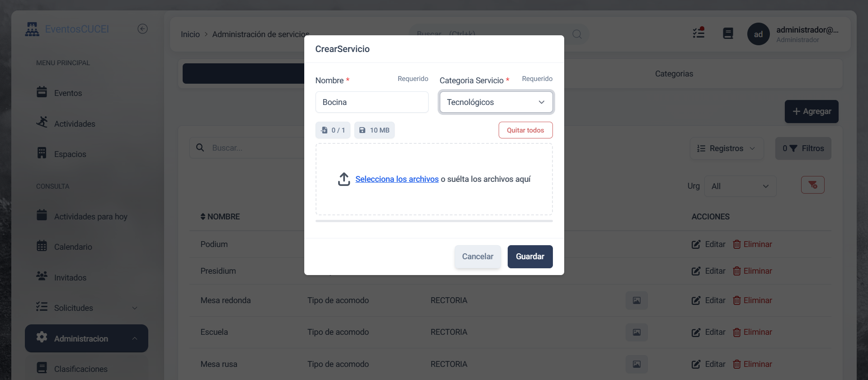Open the Categoria Servicio dropdown
The width and height of the screenshot is (868, 380).
click(496, 102)
